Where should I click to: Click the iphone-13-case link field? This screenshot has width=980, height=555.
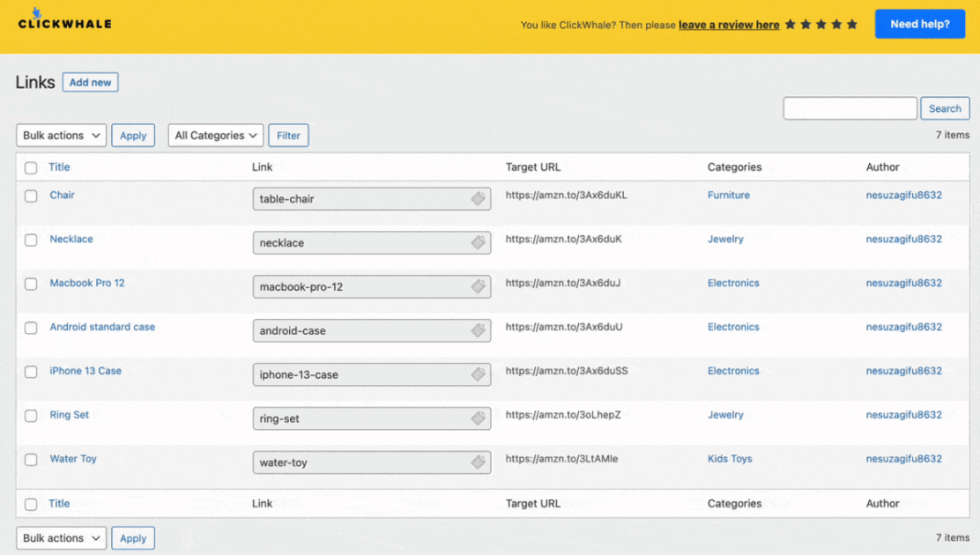(372, 374)
